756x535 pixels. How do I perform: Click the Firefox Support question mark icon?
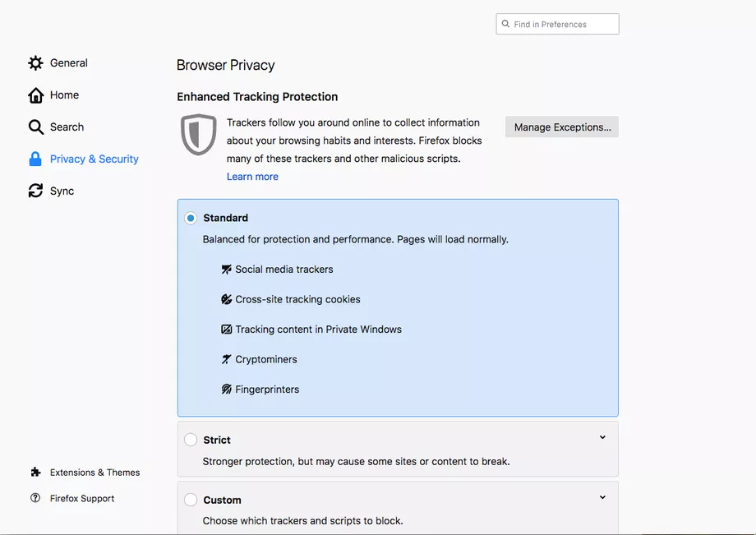[35, 498]
